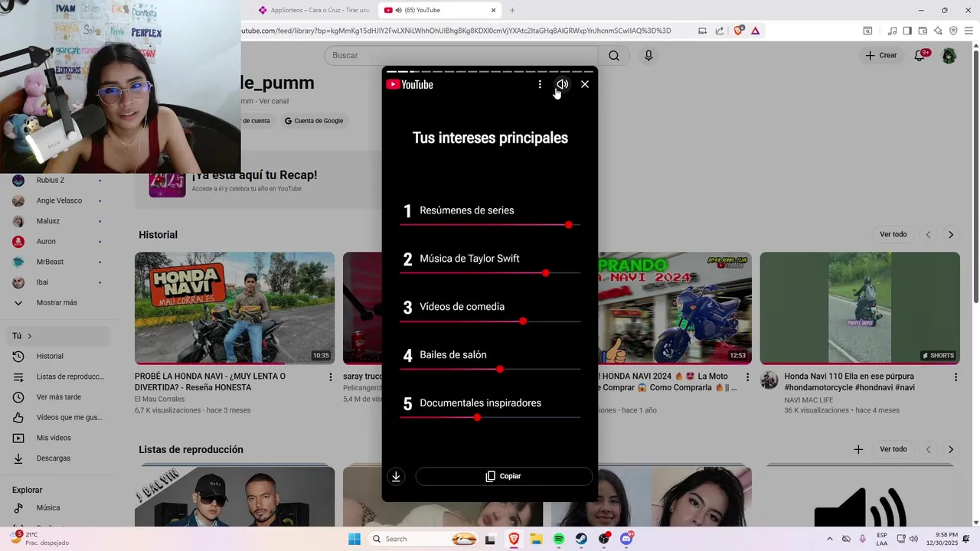Screen dimensions: 980x551
Task: Open tab search icon in toolbar
Action: click(x=867, y=31)
